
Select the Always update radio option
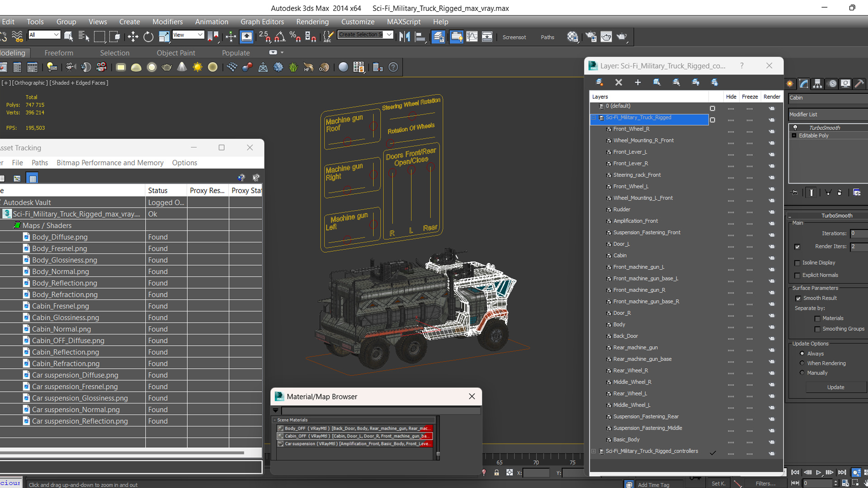click(x=802, y=353)
